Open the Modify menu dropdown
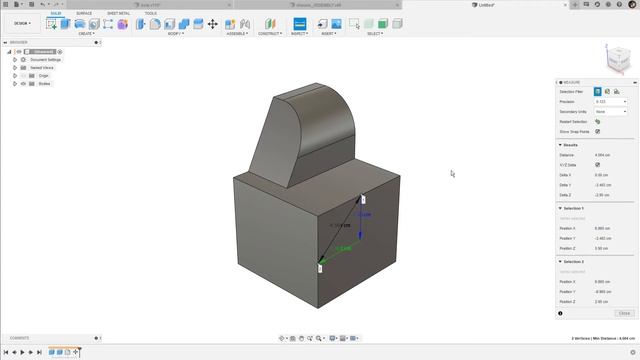Viewport: 640px width, 360px height. tap(176, 33)
